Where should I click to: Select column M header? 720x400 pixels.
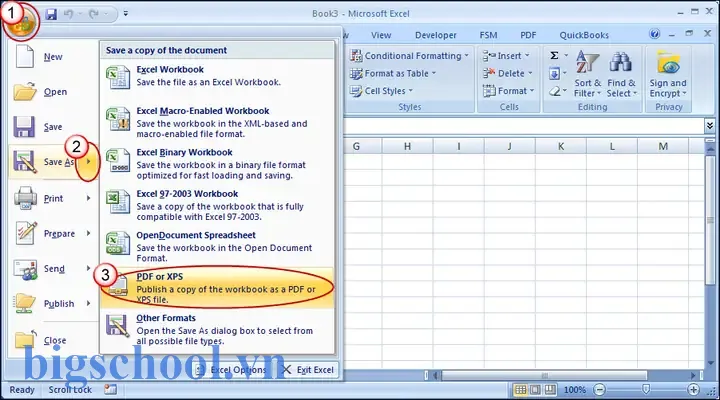click(x=663, y=146)
